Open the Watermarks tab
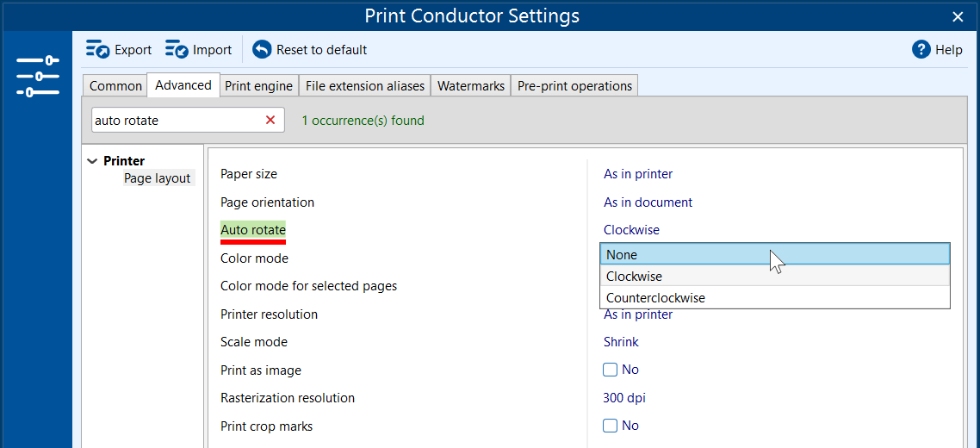Screen dimensions: 980x448 point(470,86)
